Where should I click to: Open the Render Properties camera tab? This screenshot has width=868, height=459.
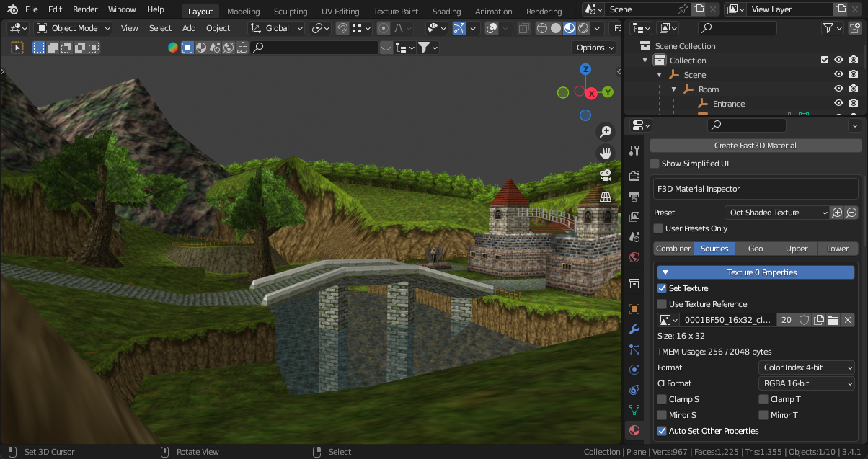[634, 175]
